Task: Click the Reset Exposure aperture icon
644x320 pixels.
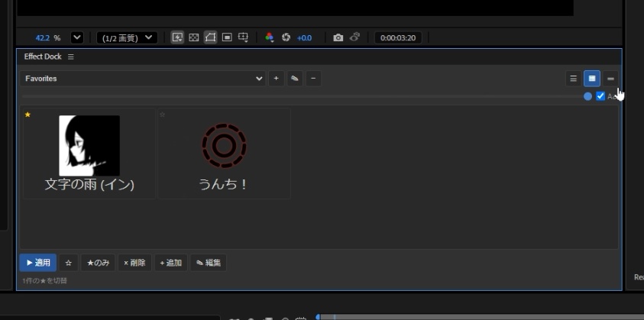Action: [286, 37]
